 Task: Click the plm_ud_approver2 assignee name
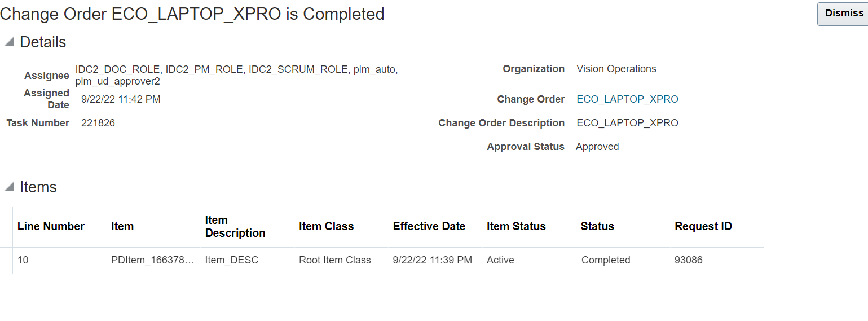[x=118, y=81]
